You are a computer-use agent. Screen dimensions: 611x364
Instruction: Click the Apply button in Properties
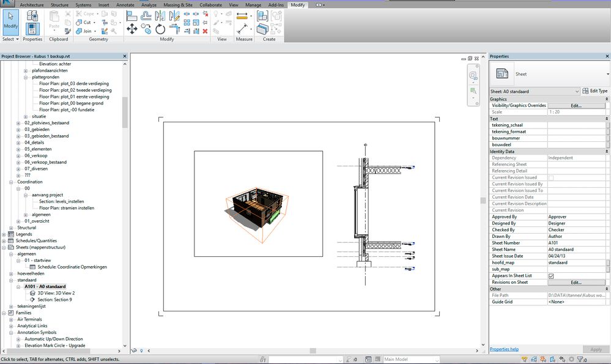pos(596,349)
